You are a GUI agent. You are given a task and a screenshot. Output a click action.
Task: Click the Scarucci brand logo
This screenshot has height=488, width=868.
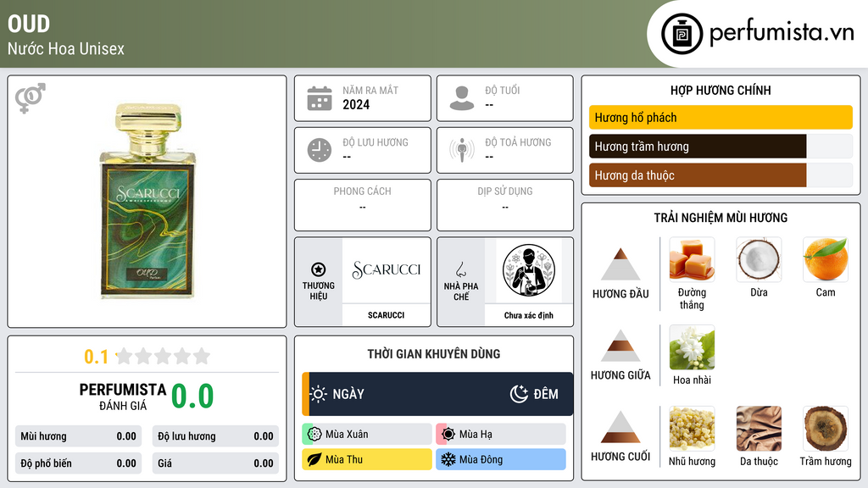387,270
